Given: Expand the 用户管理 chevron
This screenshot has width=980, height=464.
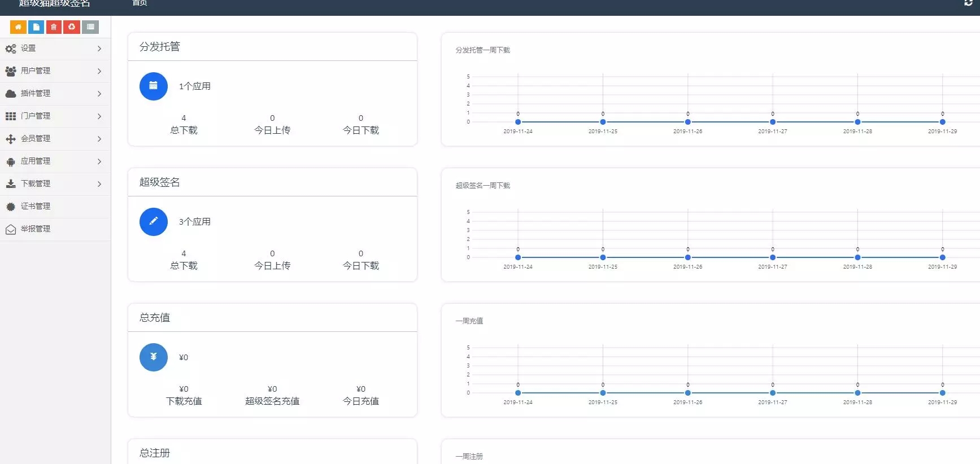Looking at the screenshot, I should [x=99, y=71].
